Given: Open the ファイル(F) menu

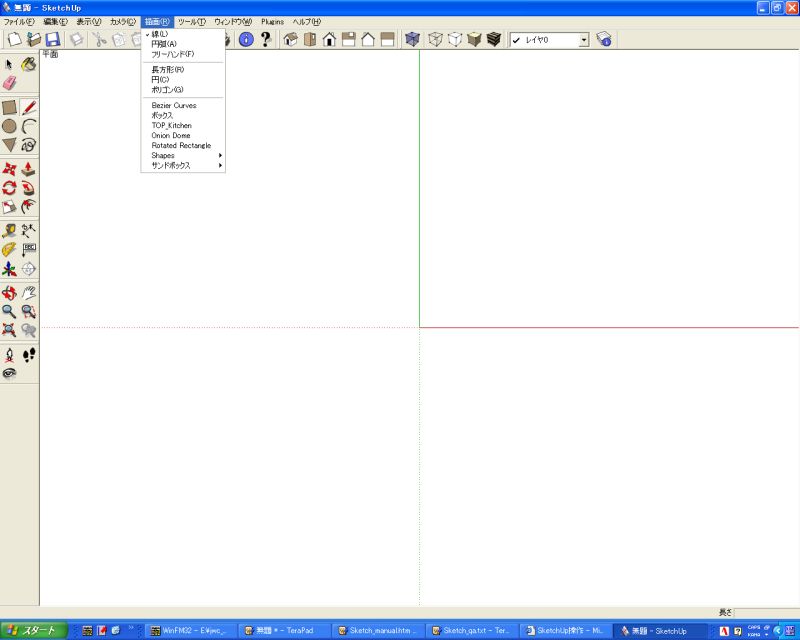Looking at the screenshot, I should point(19,22).
